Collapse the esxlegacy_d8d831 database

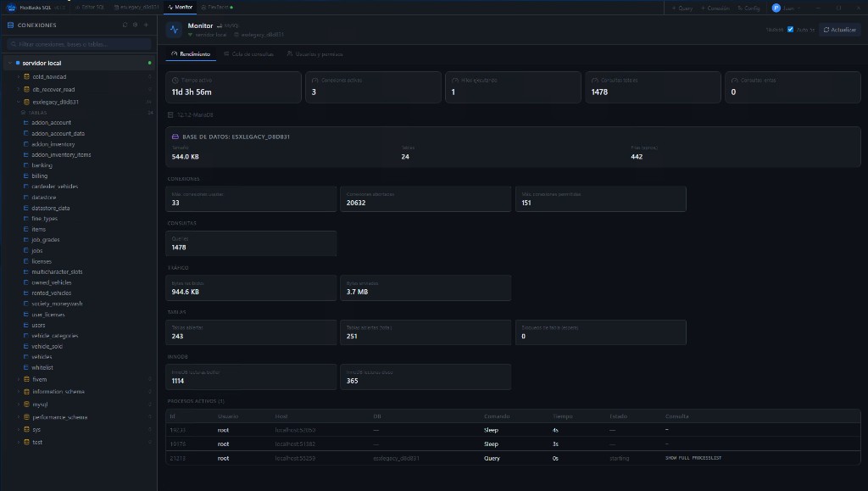(19, 102)
